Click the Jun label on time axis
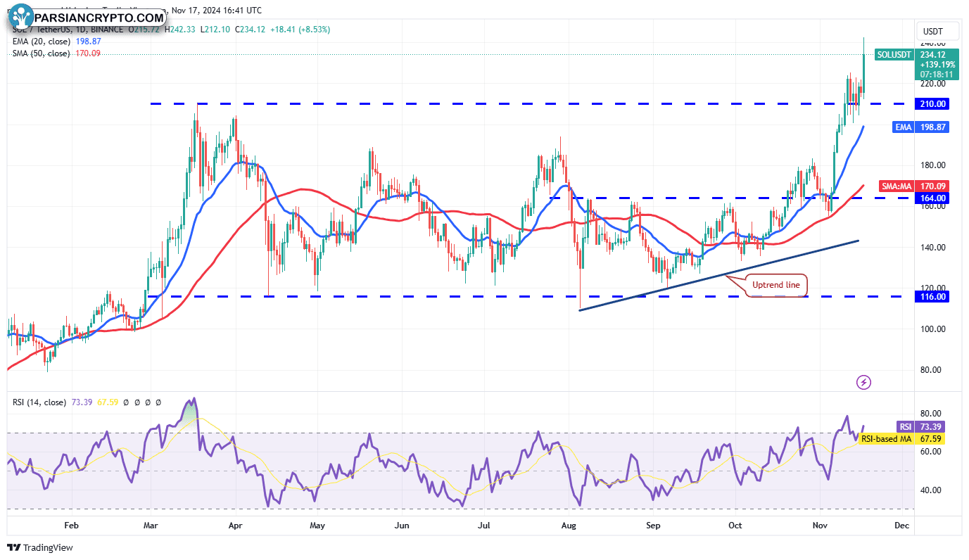This screenshot has width=969, height=560. point(402,526)
